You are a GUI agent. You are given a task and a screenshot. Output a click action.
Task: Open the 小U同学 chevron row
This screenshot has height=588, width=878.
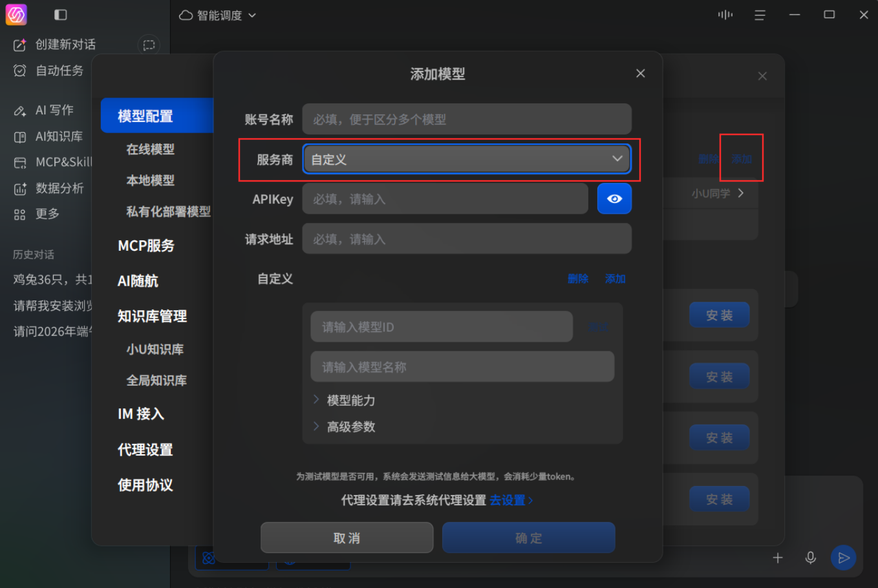point(718,193)
